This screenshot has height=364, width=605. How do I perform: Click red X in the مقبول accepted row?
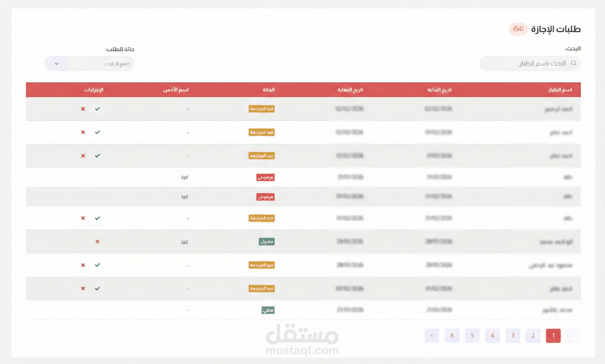pos(97,242)
